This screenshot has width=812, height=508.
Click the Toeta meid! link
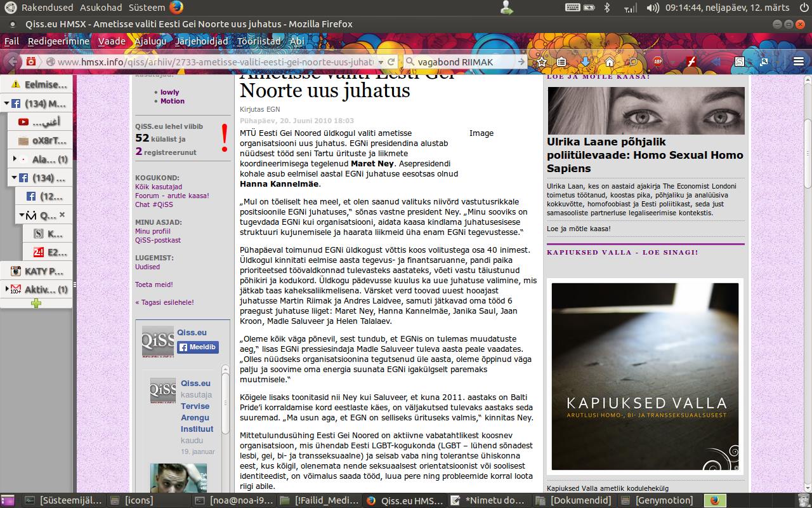point(154,284)
